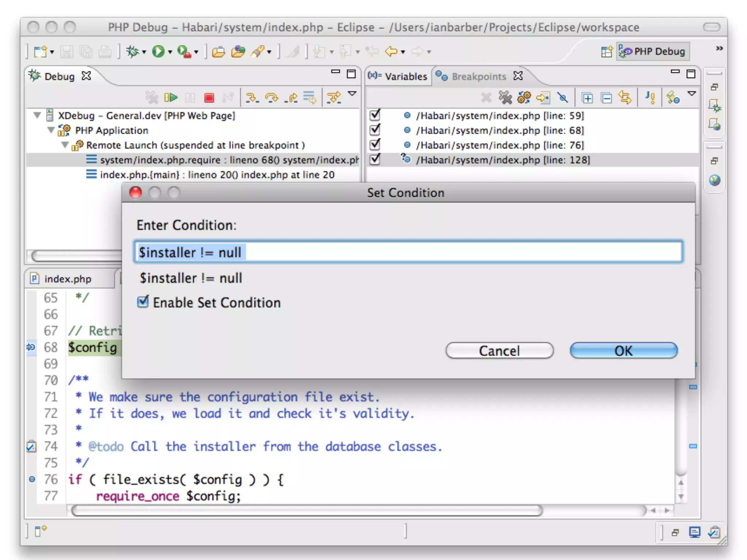
Task: Collapse the XDebug General.dev tree node
Action: [37, 116]
